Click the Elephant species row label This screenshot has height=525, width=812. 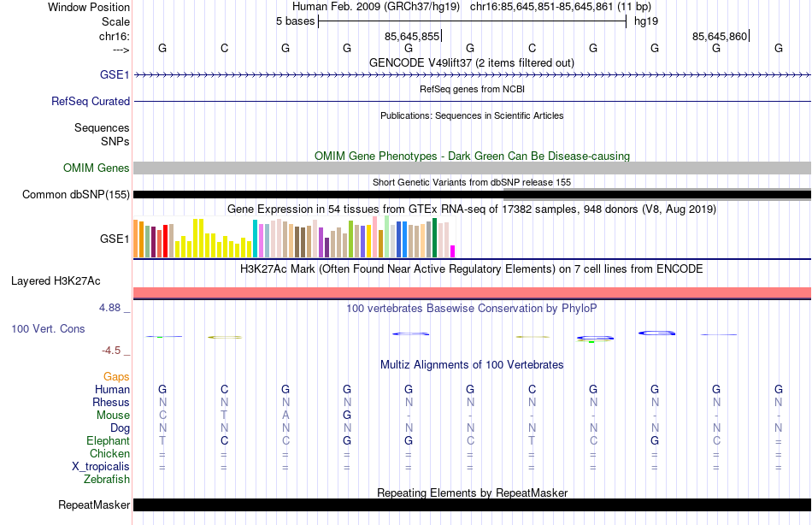coord(108,440)
